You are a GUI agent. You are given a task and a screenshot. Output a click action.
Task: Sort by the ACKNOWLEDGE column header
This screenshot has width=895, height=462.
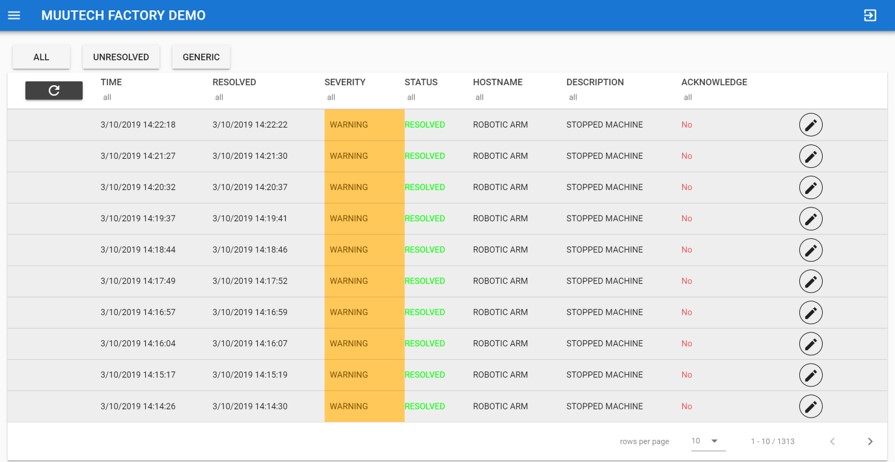[x=714, y=82]
